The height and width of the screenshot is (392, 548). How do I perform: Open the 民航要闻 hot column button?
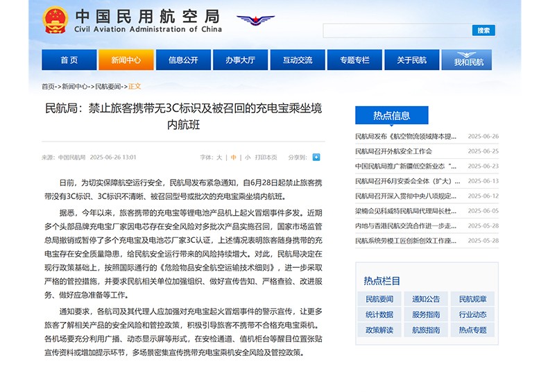pos(379,299)
